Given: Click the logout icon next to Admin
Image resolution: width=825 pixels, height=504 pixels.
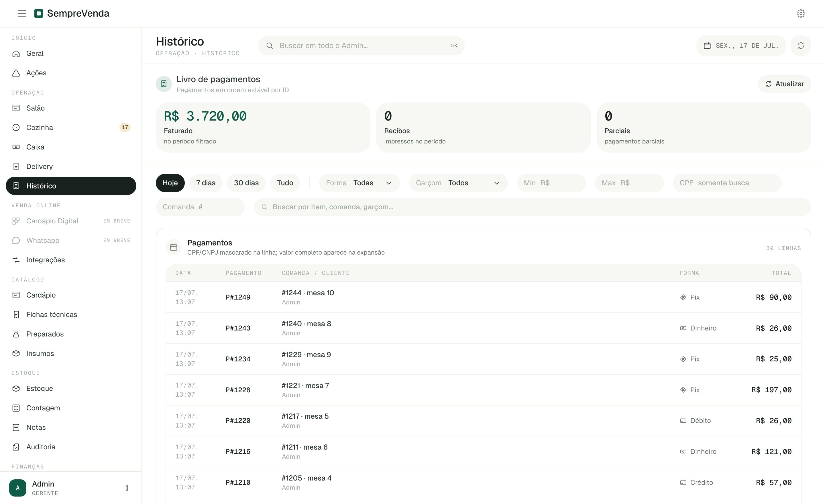Looking at the screenshot, I should point(126,488).
